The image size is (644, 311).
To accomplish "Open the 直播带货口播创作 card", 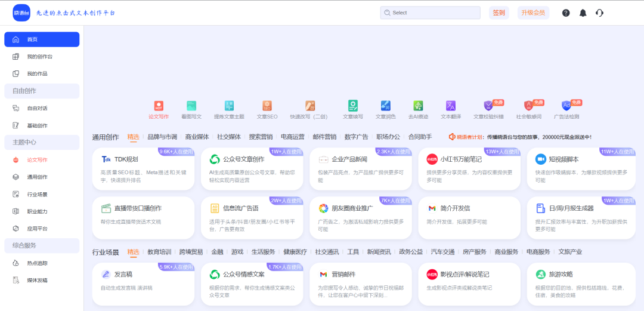I will pos(143,218).
